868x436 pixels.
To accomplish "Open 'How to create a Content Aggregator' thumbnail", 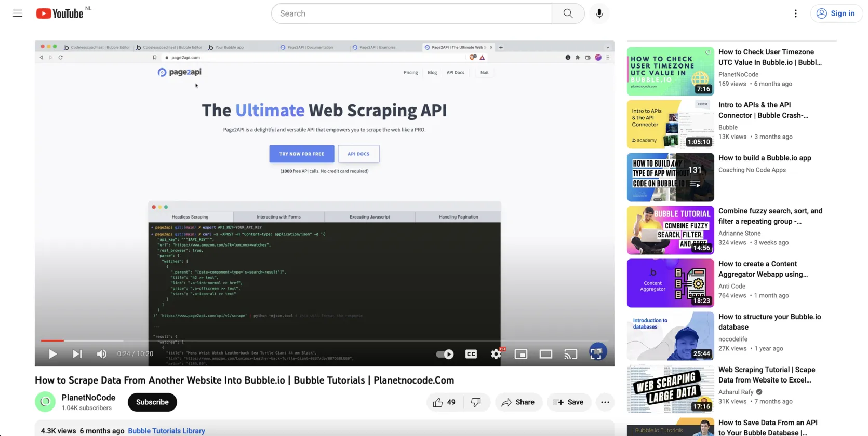I will pos(670,283).
